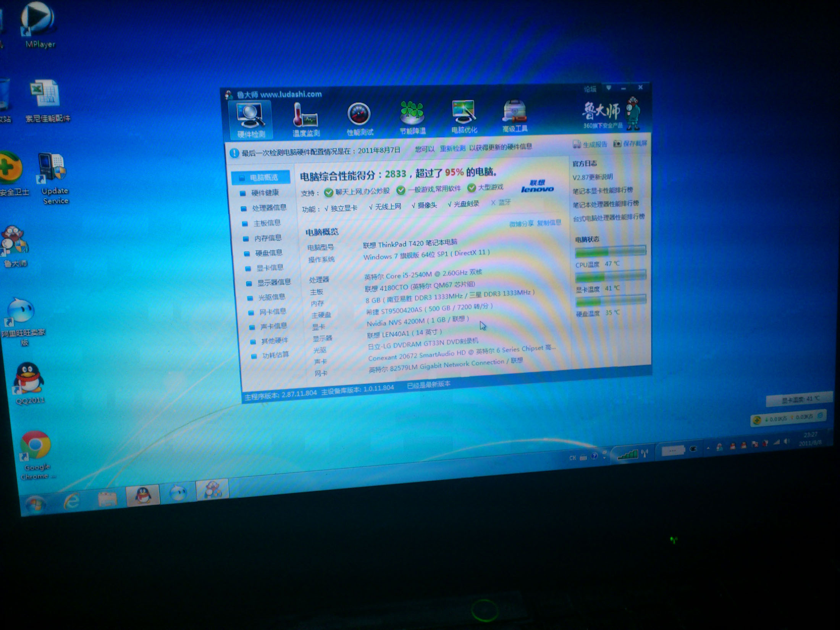Open the 高级工具 advanced tools section
Screen dimensions: 840x630
515,116
